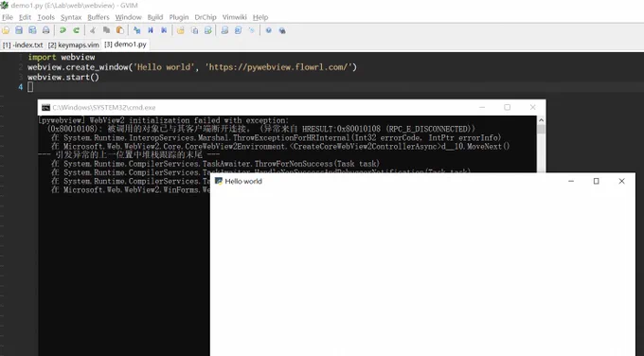Click 'WebView2 initialization failed' console line
The height and width of the screenshot is (356, 644).
pos(164,120)
